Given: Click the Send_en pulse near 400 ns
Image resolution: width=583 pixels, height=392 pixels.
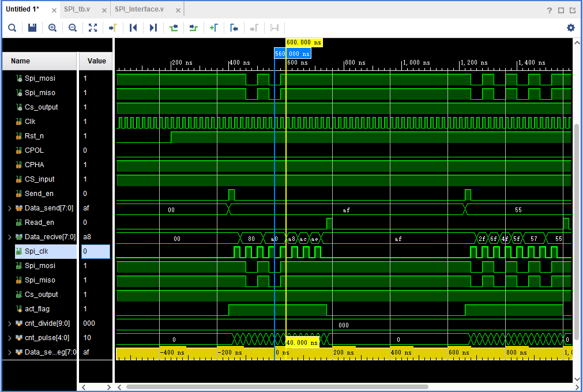Looking at the screenshot, I should 231,195.
